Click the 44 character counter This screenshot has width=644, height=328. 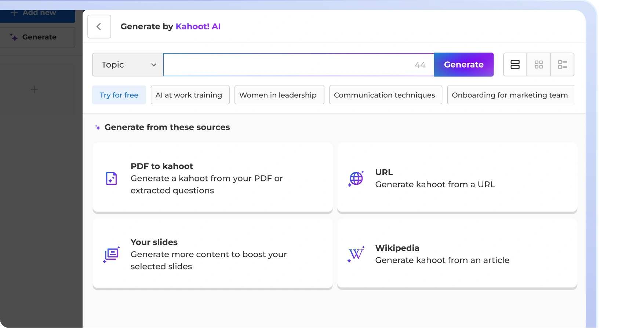[x=420, y=65]
